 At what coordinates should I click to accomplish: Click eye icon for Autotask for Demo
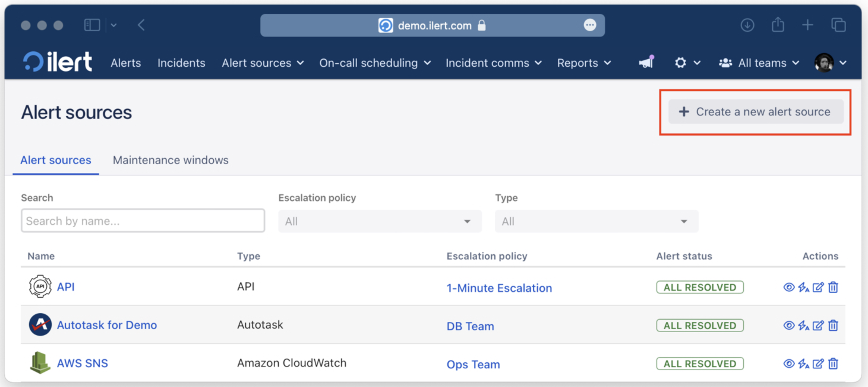(x=788, y=325)
